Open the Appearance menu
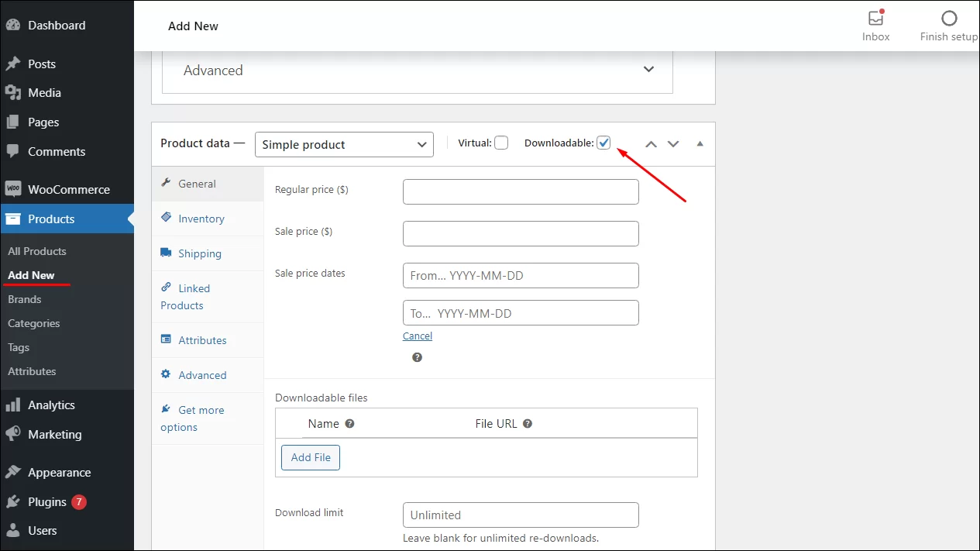This screenshot has width=980, height=551. tap(58, 472)
